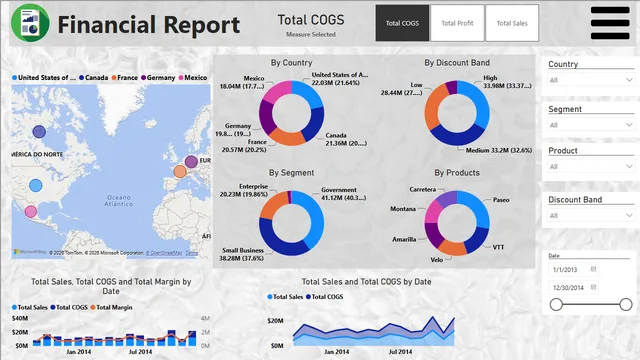Click the Medium 33.2M data label
This screenshot has width=640, height=360.
499,150
